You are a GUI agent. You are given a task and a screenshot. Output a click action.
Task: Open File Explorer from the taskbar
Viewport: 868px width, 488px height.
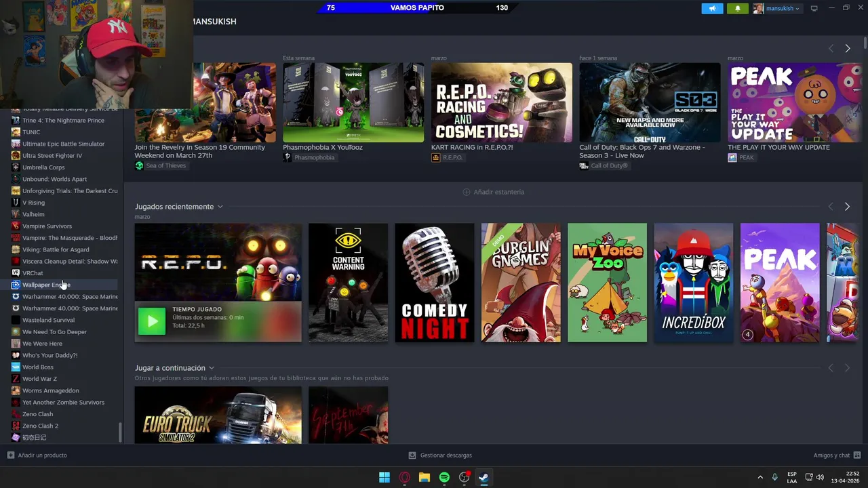click(425, 477)
